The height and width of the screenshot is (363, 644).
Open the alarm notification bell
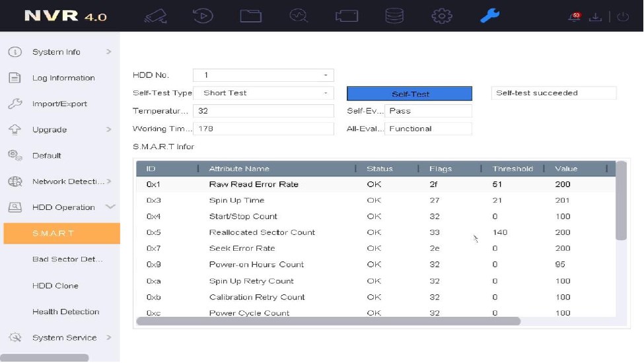(x=574, y=17)
